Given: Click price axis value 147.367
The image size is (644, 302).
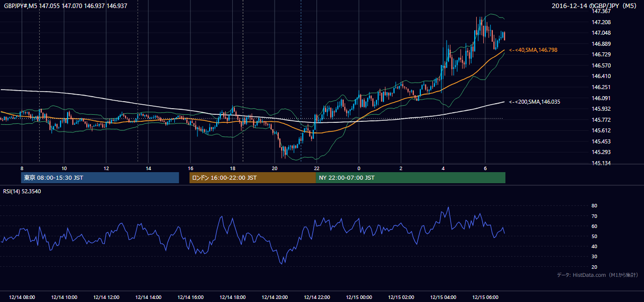Looking at the screenshot, I should pyautogui.click(x=601, y=12).
